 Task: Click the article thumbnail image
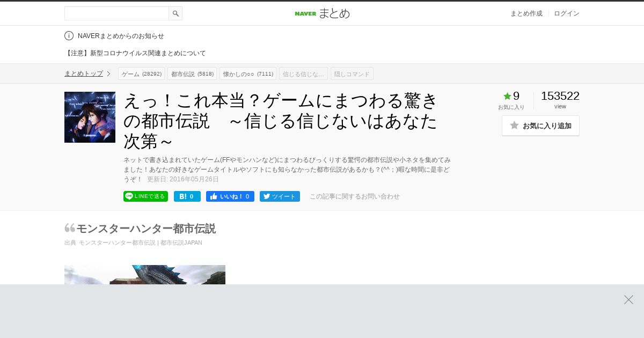tap(90, 117)
